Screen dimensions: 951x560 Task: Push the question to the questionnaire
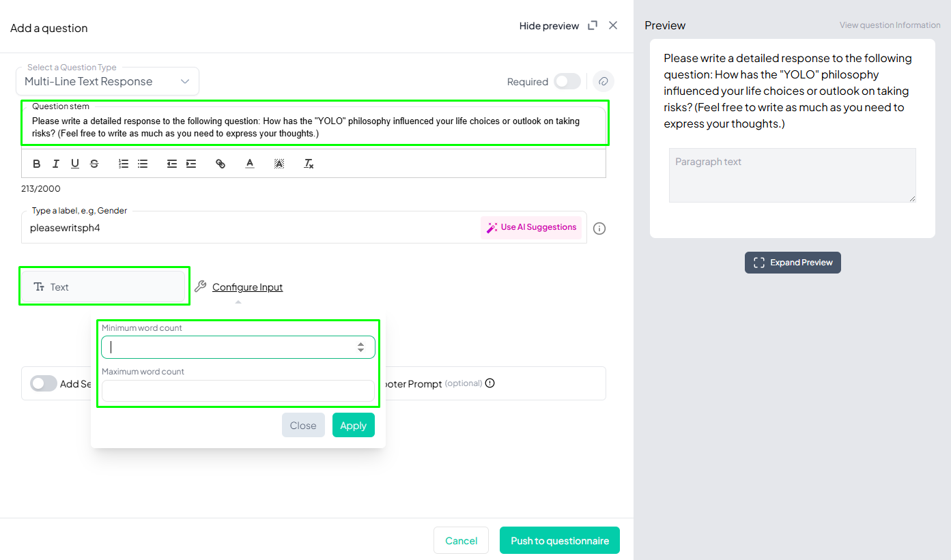pos(560,540)
